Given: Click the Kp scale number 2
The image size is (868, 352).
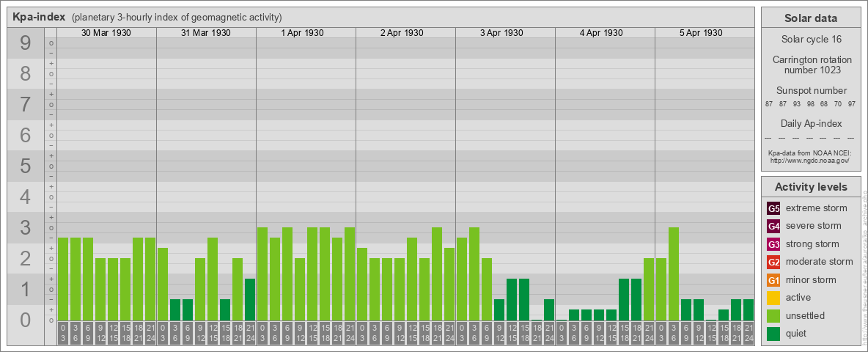Looking at the screenshot, I should point(25,258).
